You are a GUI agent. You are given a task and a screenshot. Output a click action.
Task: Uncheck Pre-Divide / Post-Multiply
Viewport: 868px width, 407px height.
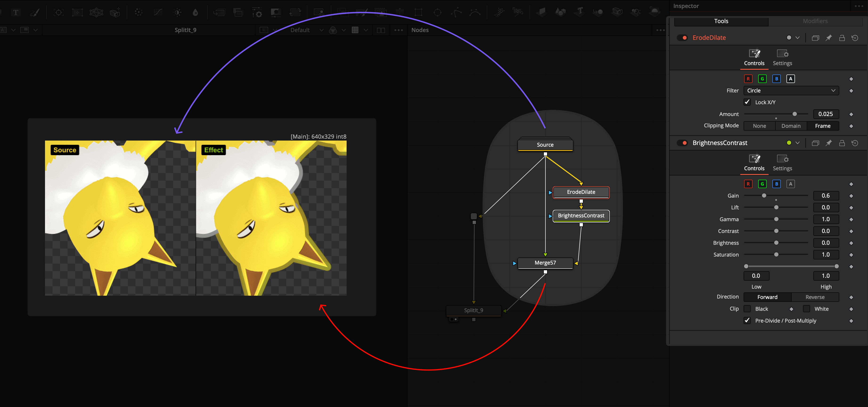pyautogui.click(x=747, y=321)
